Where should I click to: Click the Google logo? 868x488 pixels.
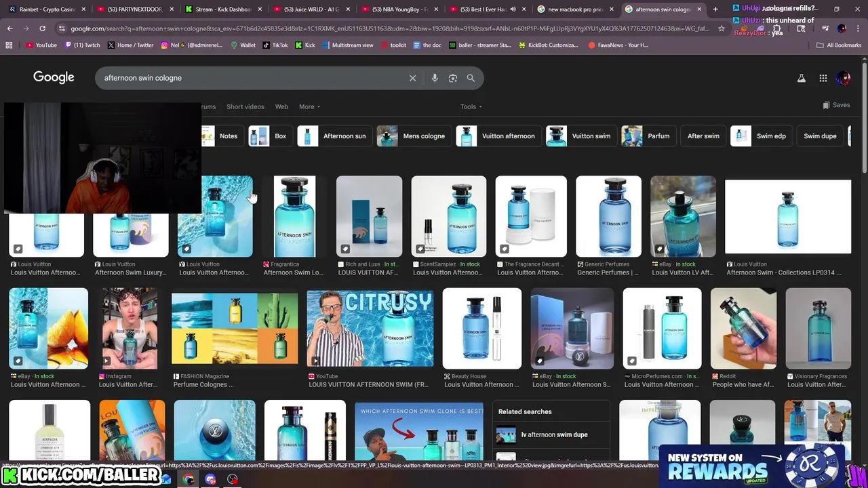click(54, 77)
